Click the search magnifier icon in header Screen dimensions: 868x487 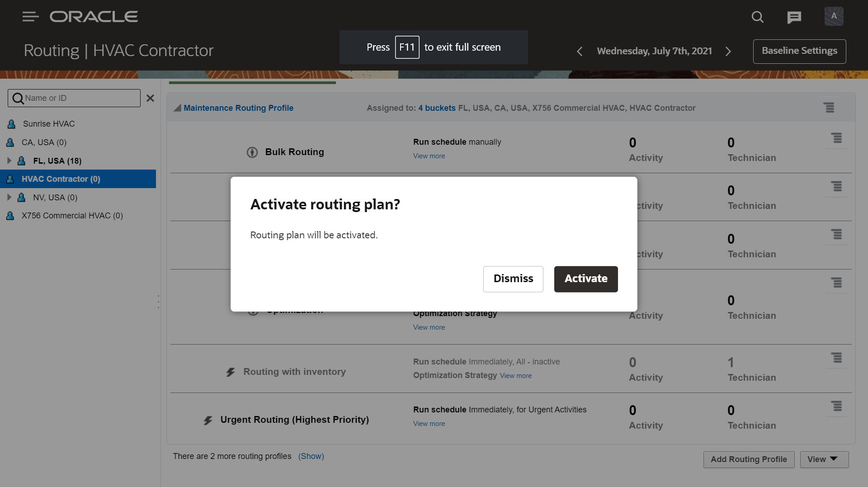757,17
